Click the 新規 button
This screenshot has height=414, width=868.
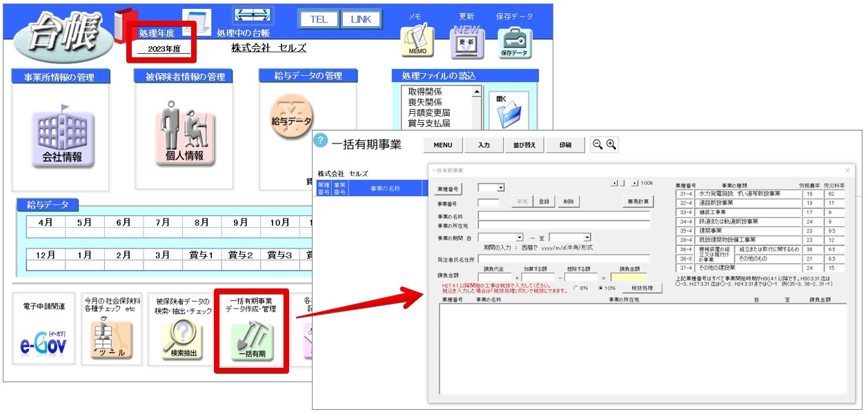pos(522,201)
